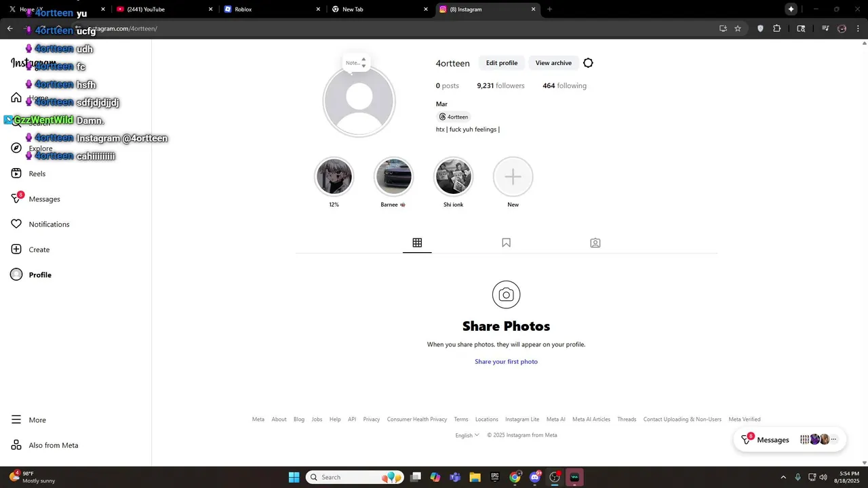Open the Jobs footer link

pyautogui.click(x=317, y=420)
